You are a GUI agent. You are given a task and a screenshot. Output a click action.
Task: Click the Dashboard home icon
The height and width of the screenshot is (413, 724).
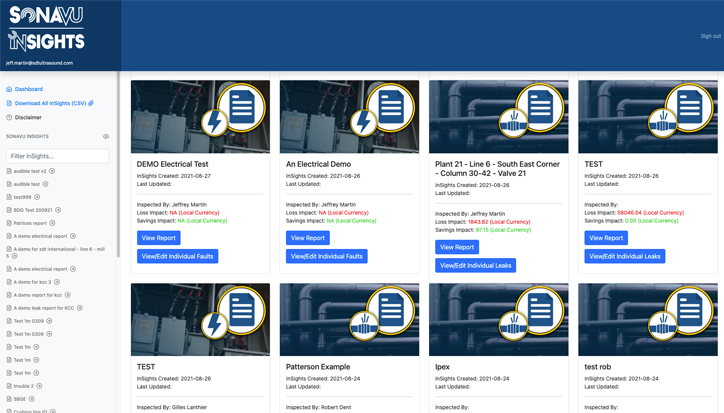[x=9, y=89]
